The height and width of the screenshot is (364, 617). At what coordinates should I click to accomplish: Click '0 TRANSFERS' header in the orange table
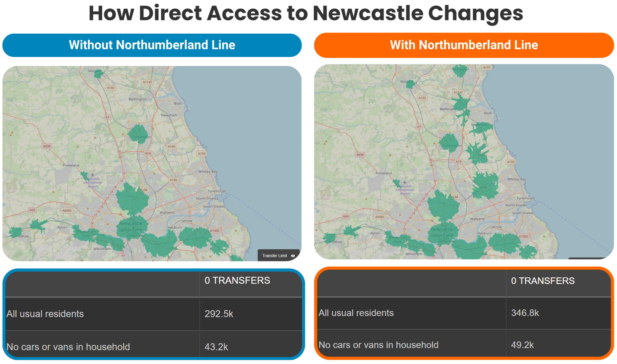click(543, 281)
